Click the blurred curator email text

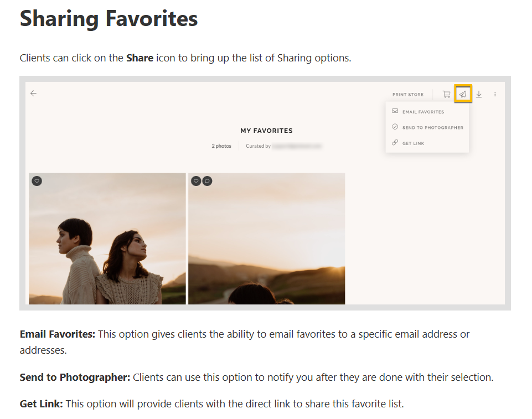(x=297, y=146)
